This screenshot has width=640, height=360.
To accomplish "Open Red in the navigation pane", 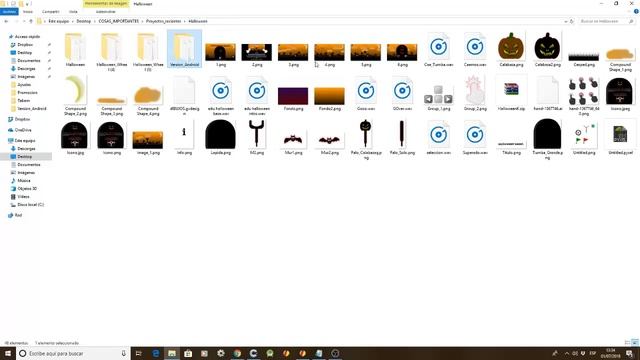I will (18, 215).
